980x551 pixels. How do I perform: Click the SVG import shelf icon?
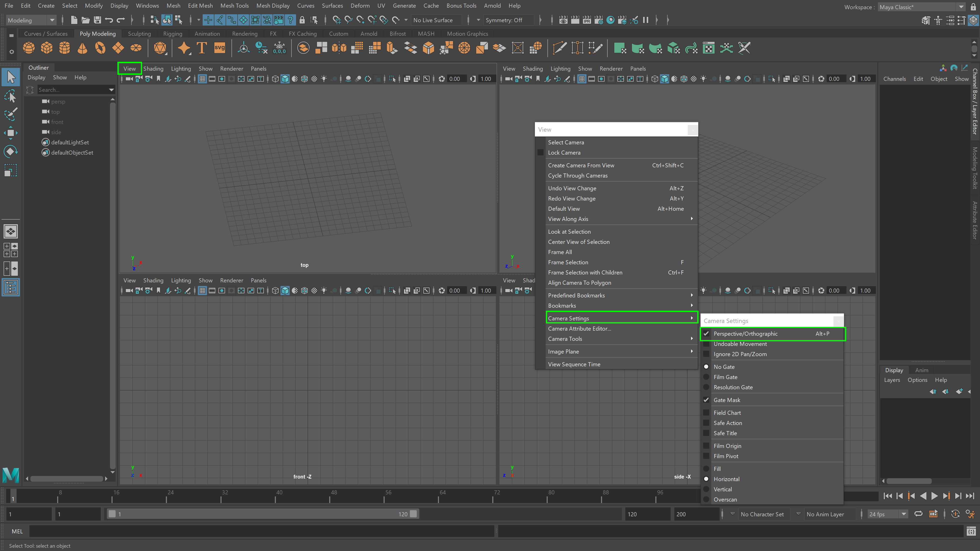point(219,48)
